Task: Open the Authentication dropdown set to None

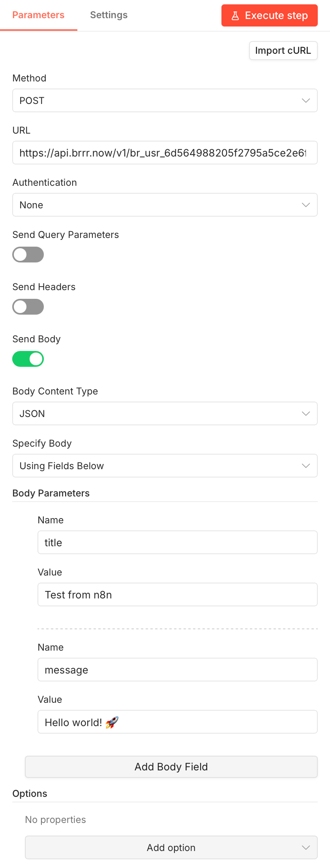Action: coord(165,205)
